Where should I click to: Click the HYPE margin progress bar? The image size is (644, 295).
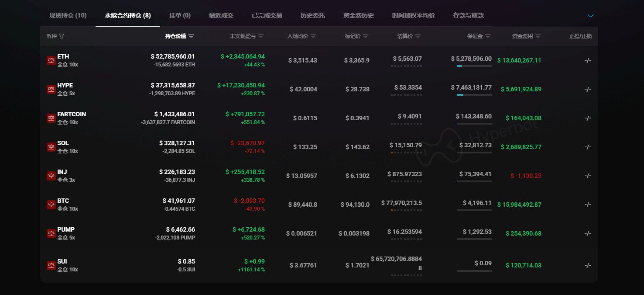[x=474, y=95]
